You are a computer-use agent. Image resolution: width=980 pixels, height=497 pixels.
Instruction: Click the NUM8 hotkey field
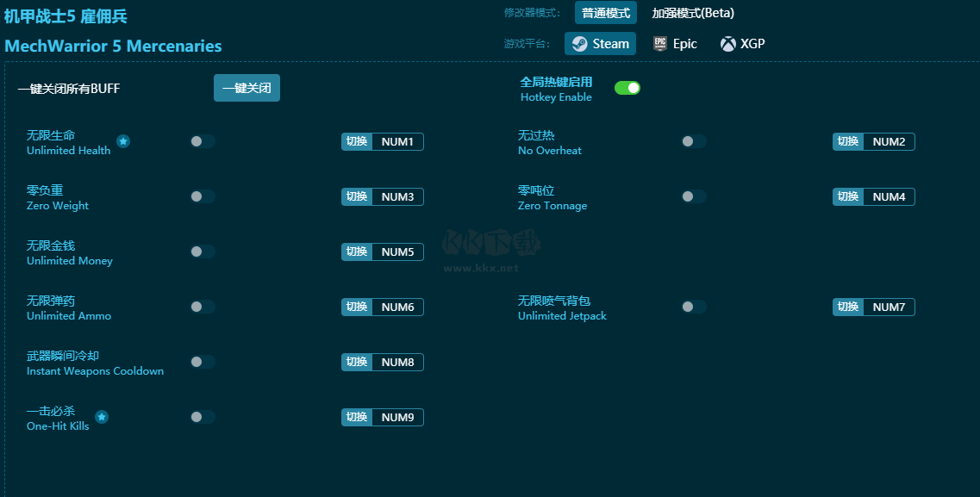[x=397, y=362]
